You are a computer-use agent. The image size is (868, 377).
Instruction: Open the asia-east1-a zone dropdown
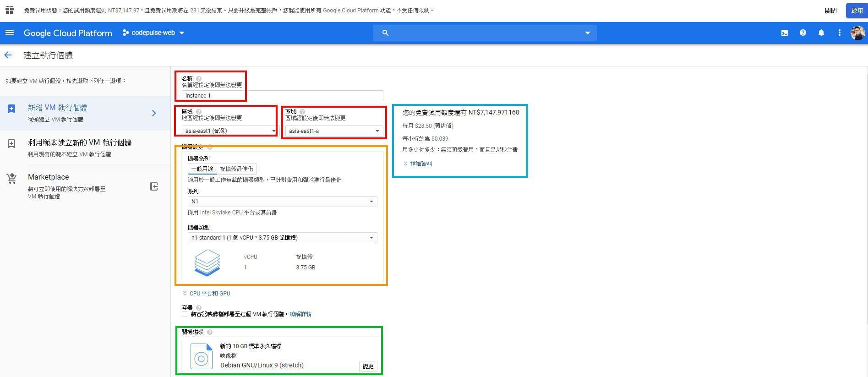[x=334, y=131]
